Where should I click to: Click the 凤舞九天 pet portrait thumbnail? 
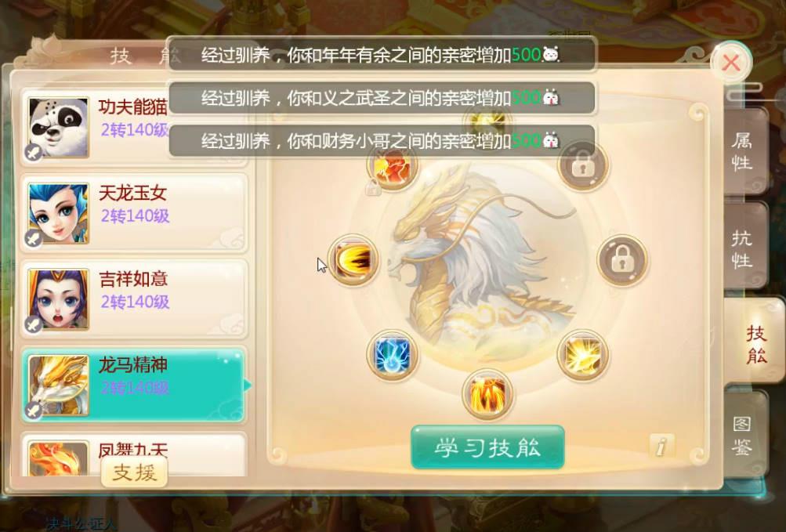58,459
